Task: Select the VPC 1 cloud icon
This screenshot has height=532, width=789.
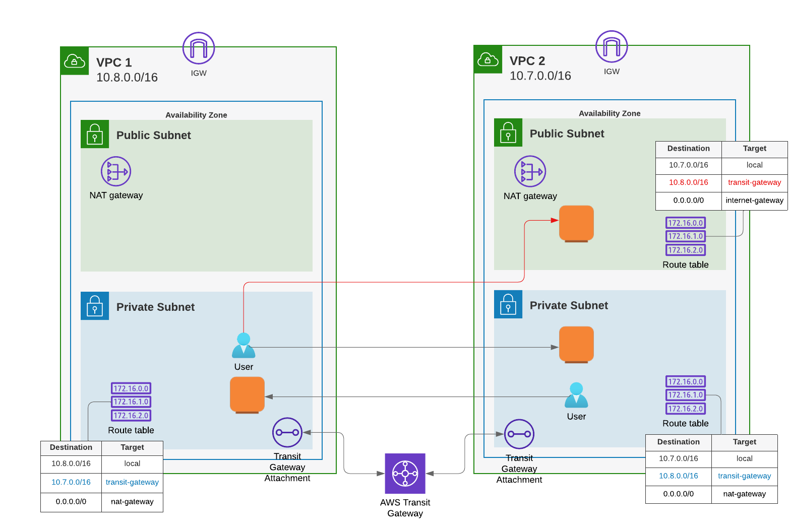Action: pyautogui.click(x=74, y=61)
